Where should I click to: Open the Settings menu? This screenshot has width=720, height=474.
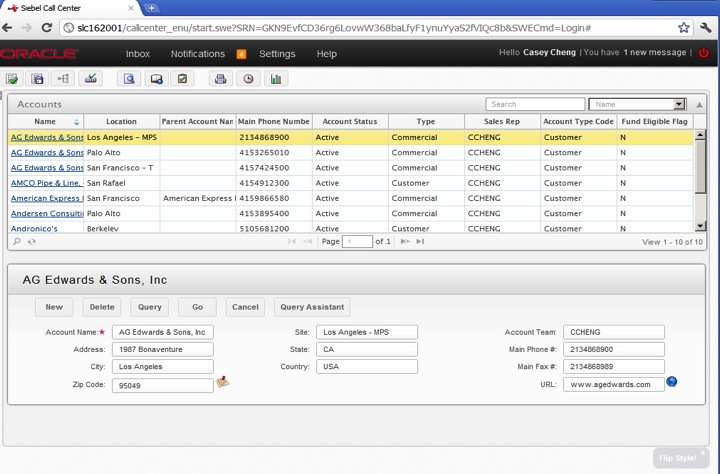point(277,54)
